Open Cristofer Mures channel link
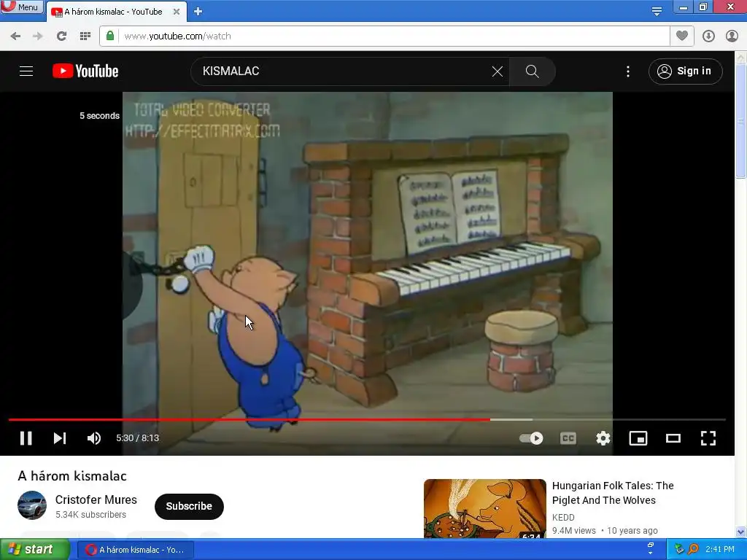Image resolution: width=747 pixels, height=560 pixels. click(96, 499)
